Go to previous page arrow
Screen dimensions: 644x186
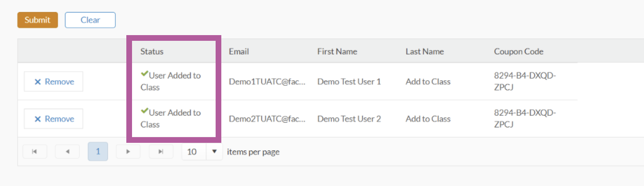click(67, 152)
